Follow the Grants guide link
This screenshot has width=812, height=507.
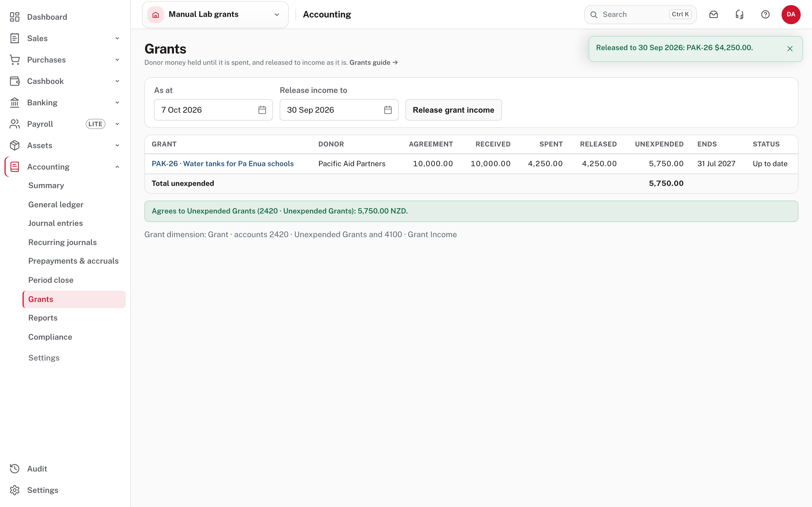pyautogui.click(x=374, y=62)
